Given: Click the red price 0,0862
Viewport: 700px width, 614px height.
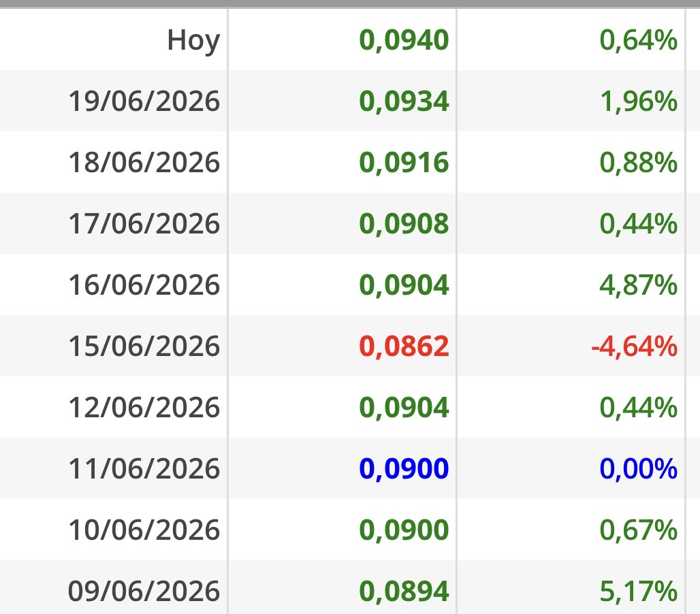Looking at the screenshot, I should pos(404,346).
